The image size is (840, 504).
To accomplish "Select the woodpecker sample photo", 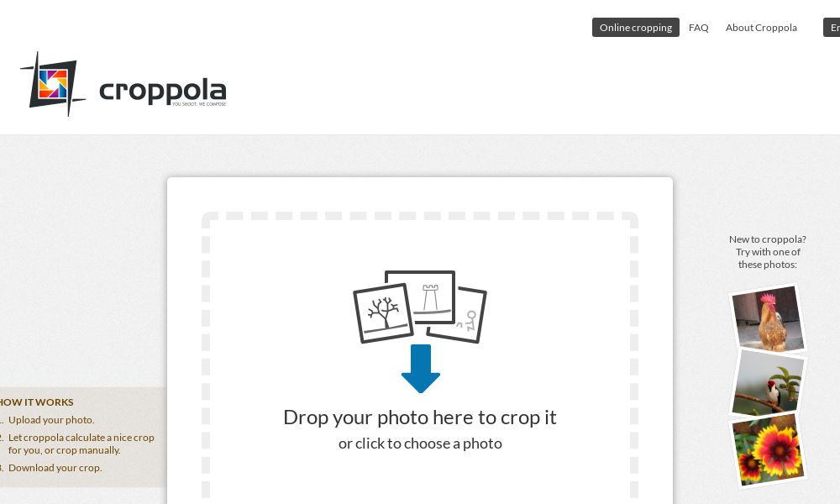I will pos(767,384).
